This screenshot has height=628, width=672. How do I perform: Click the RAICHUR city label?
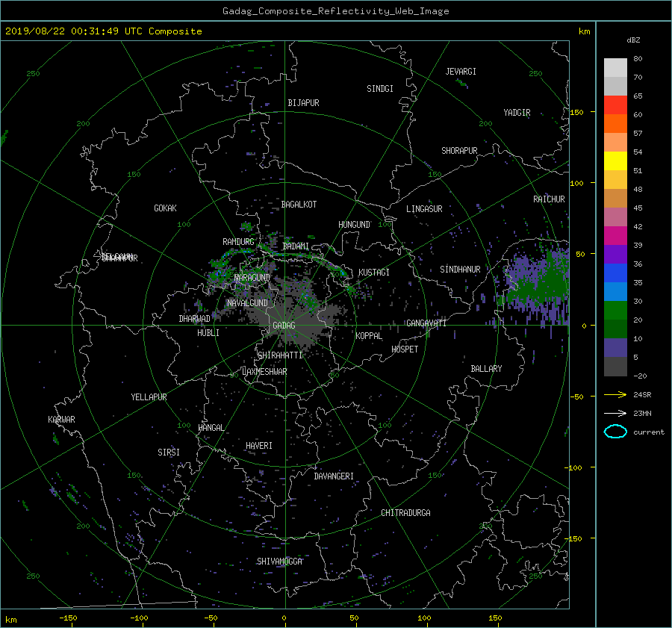click(x=549, y=199)
